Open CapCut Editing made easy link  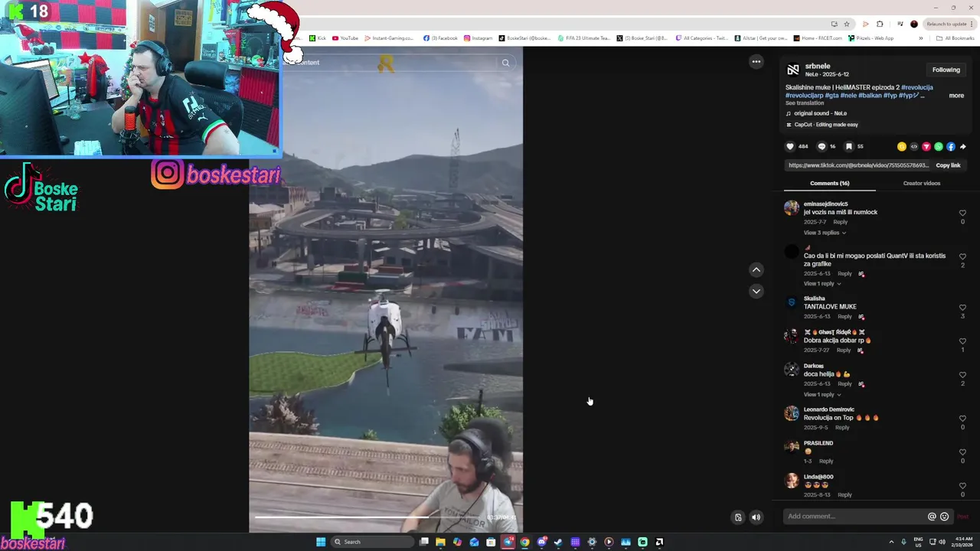[x=822, y=125]
